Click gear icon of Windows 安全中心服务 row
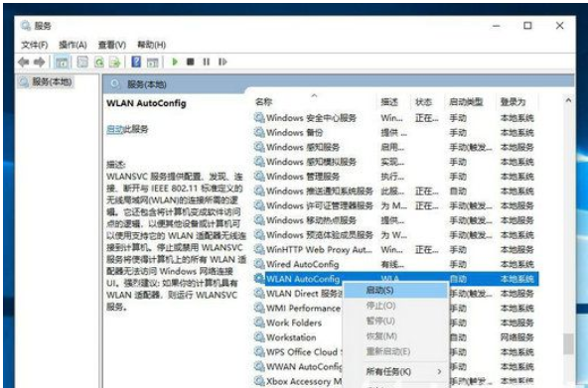588x388 pixels. (x=259, y=118)
